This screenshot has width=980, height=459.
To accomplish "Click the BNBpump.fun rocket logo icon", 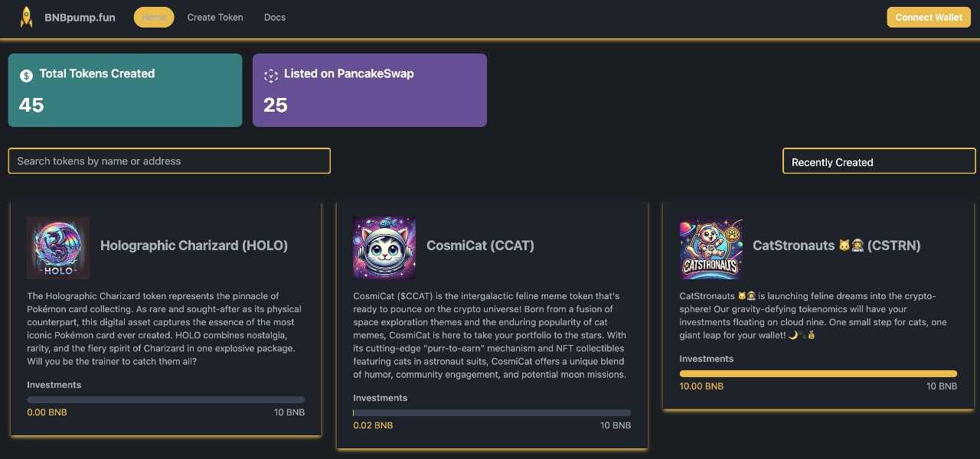I will coord(27,17).
